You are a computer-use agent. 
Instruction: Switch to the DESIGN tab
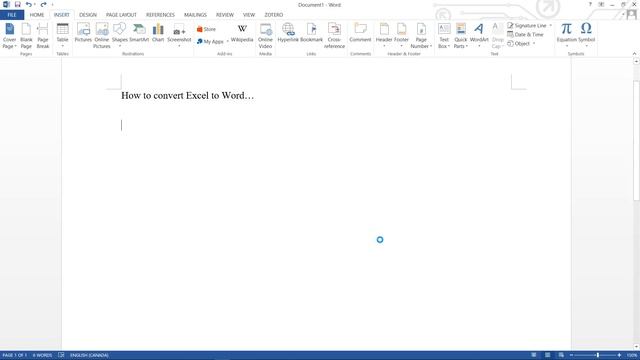(x=88, y=15)
